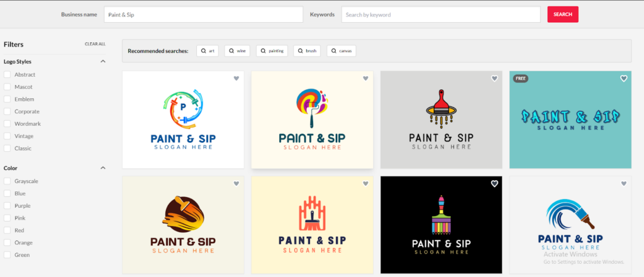Save the coral hand brush logo with heart
This screenshot has height=277, width=644.
coord(365,184)
